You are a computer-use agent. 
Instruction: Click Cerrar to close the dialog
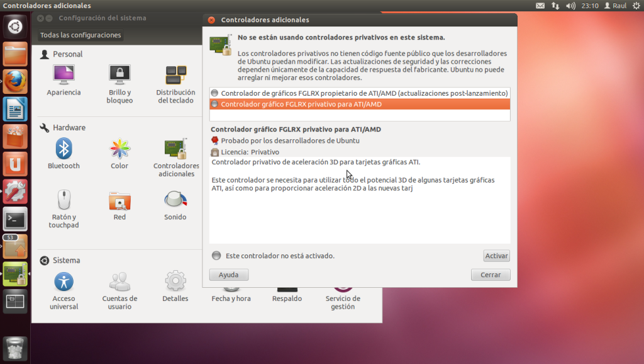tap(491, 275)
